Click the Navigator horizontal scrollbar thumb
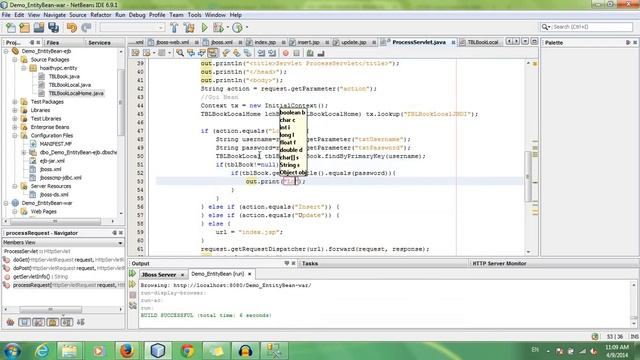This screenshot has height=360, width=640. pos(51,309)
